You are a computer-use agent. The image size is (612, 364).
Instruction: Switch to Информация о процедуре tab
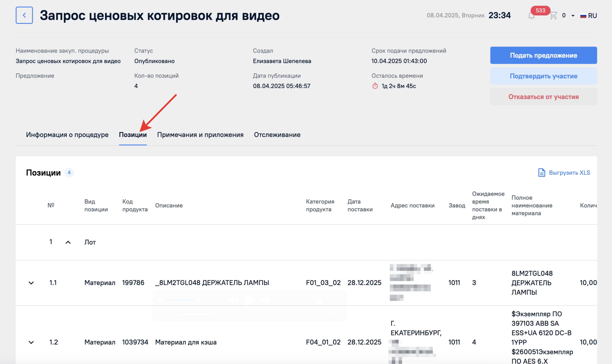tap(67, 135)
